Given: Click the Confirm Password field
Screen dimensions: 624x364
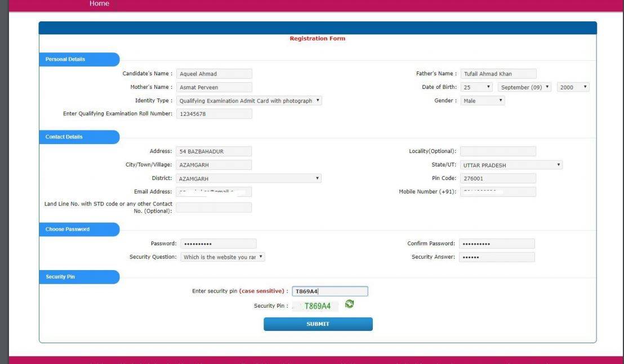Looking at the screenshot, I should (x=497, y=244).
